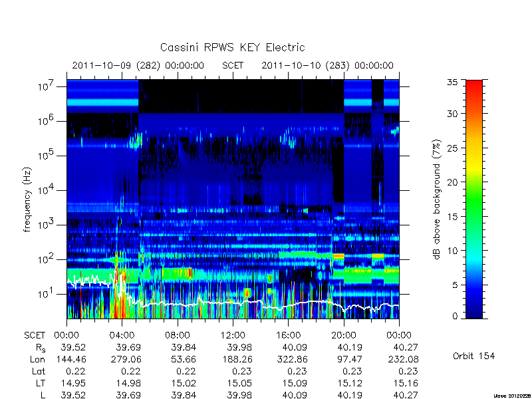Click the Lon value 188.26
This screenshot has height=399, width=532.
point(237,359)
